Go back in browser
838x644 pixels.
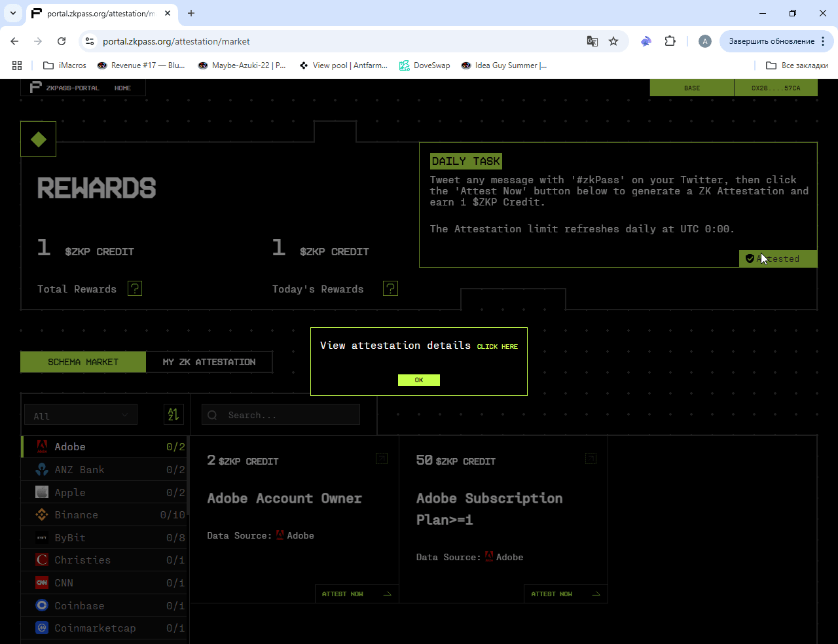(x=14, y=41)
